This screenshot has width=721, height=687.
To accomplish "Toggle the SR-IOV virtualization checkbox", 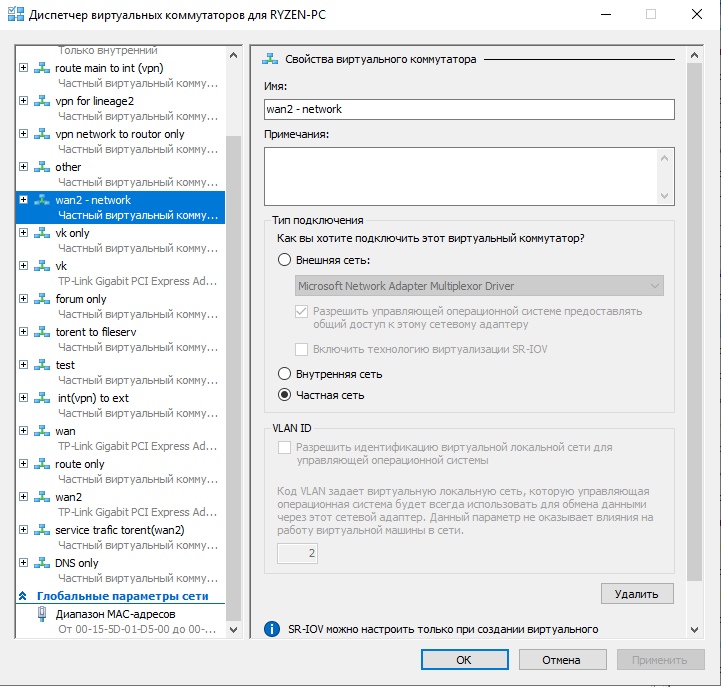I will (302, 349).
